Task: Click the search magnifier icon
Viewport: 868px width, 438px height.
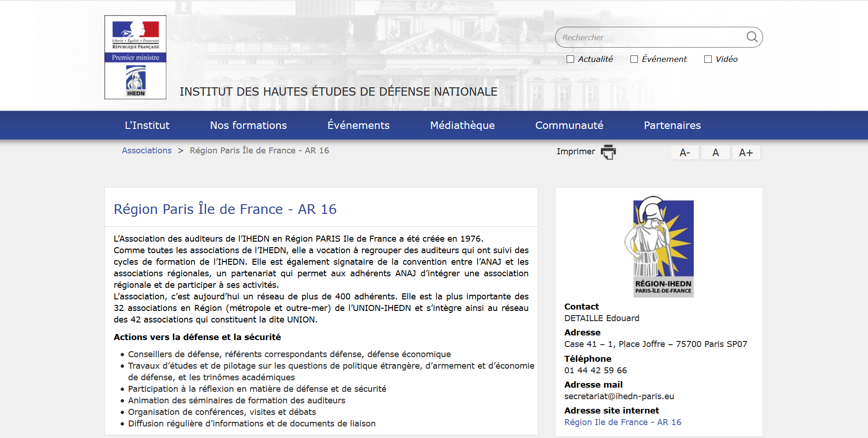Action: [752, 37]
